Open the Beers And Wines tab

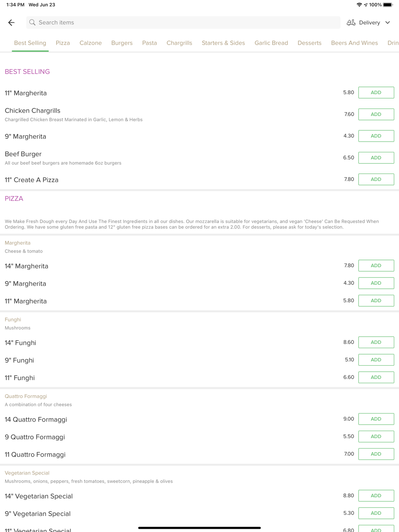(354, 43)
